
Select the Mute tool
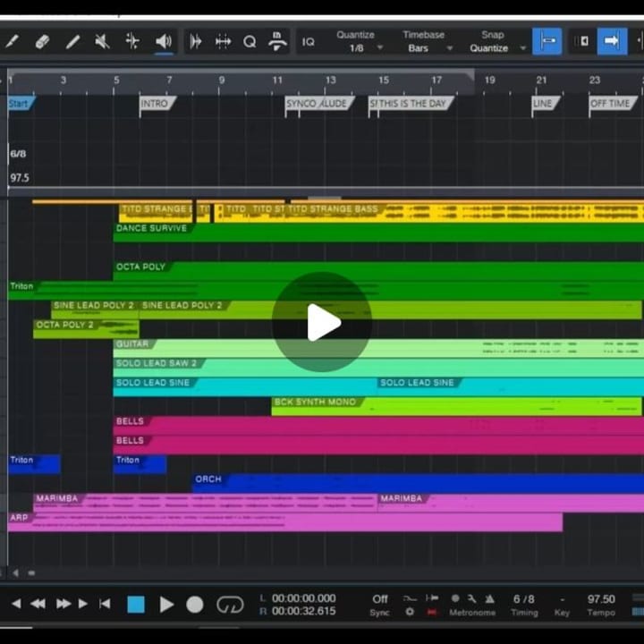(x=102, y=41)
